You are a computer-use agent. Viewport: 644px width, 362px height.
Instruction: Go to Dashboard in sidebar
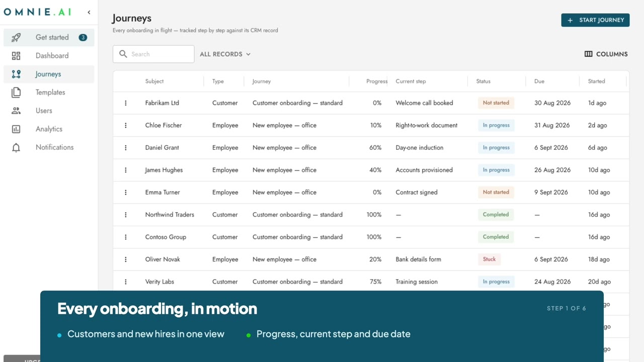pos(49,56)
